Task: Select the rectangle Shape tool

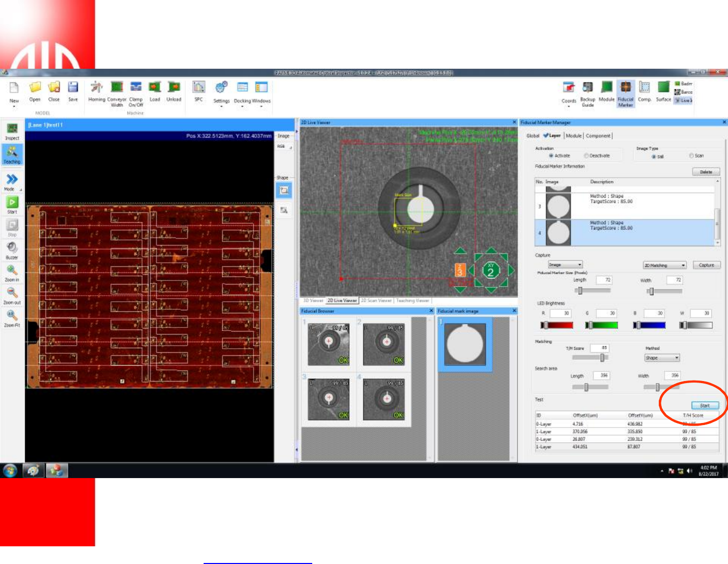Action: pos(284,191)
